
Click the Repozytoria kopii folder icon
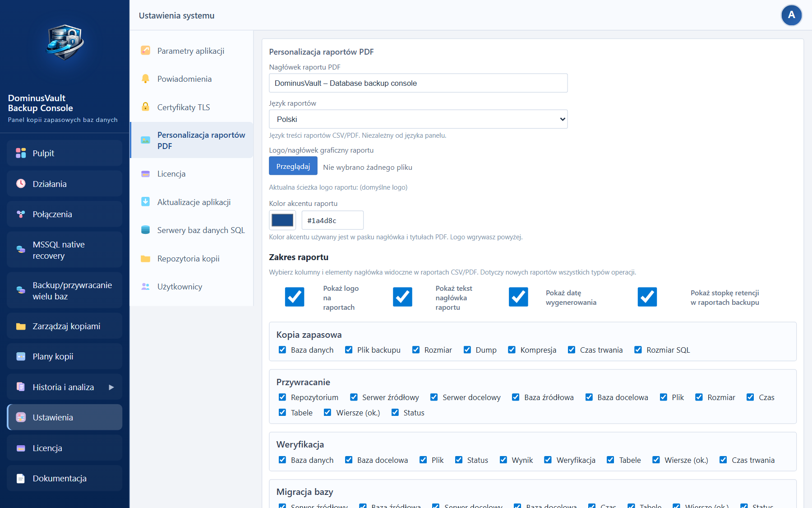[145, 258]
